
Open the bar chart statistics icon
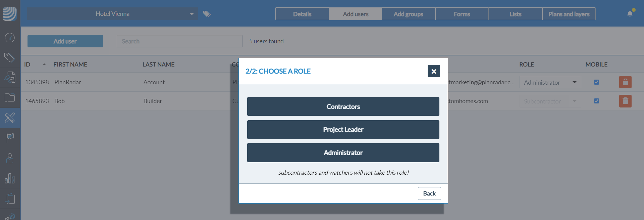click(x=10, y=178)
